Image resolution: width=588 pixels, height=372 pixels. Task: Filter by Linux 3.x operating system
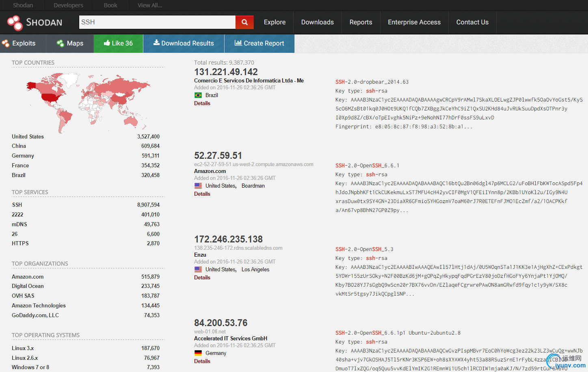click(x=23, y=348)
